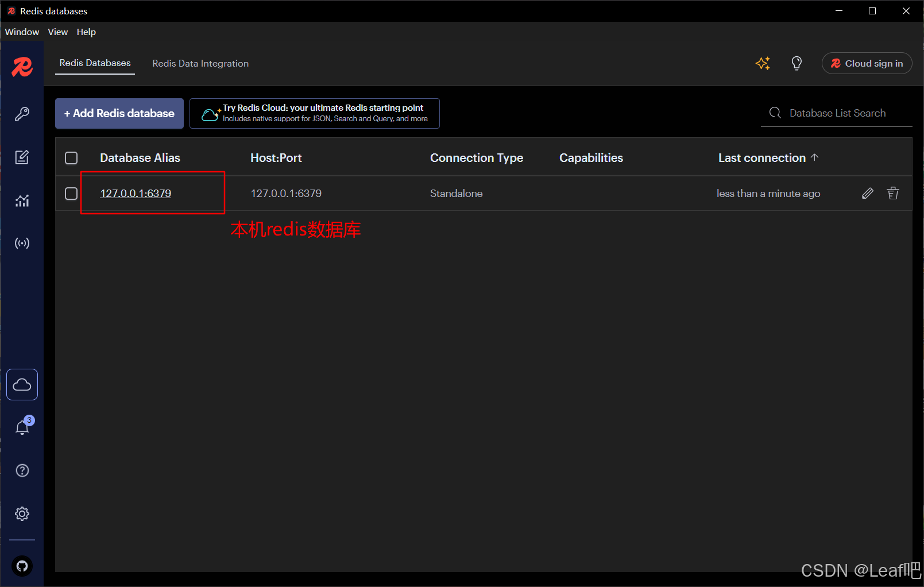Open the 127.0.0.1:6379 database alias link

[x=136, y=194]
